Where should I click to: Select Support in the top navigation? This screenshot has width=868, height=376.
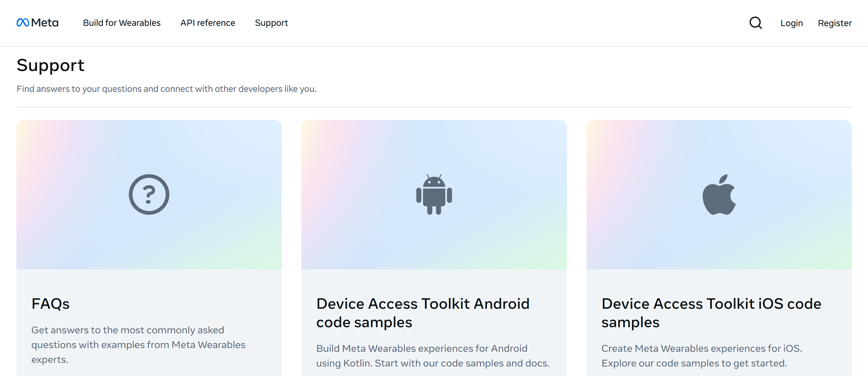[271, 23]
